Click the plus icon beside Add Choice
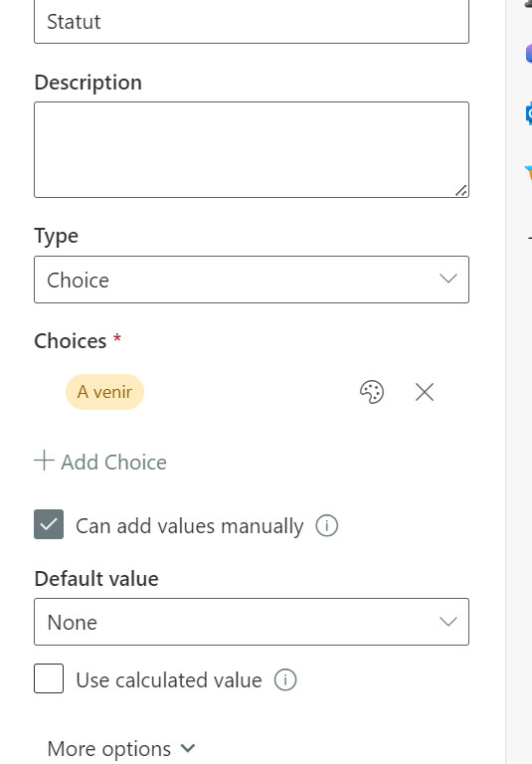Image resolution: width=532 pixels, height=764 pixels. (44, 461)
